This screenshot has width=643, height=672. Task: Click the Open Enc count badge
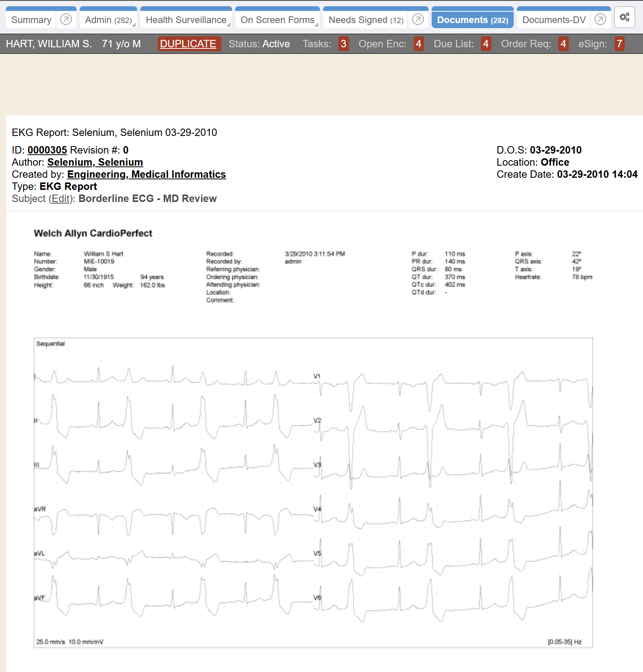[x=418, y=44]
